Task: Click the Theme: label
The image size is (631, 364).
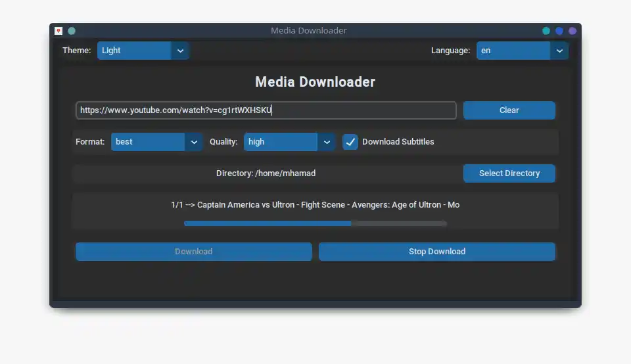Action: 76,51
